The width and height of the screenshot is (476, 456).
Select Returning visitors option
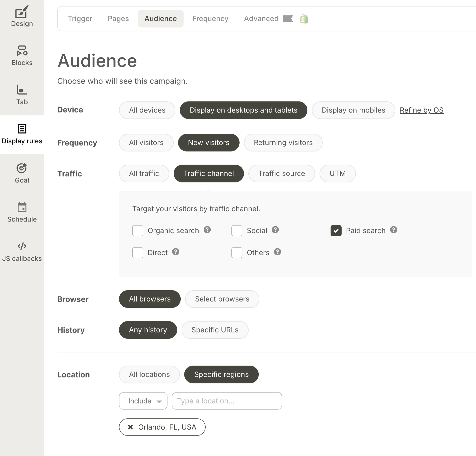283,143
